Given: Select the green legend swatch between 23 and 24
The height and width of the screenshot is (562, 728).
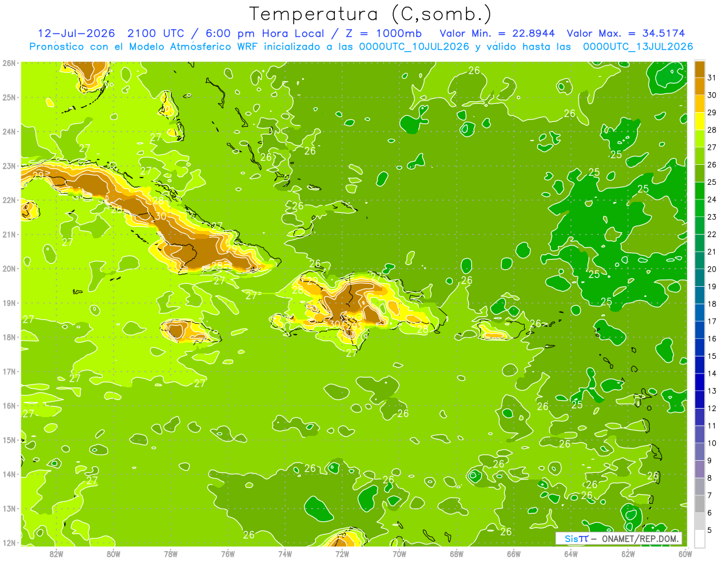Looking at the screenshot, I should pyautogui.click(x=699, y=208).
